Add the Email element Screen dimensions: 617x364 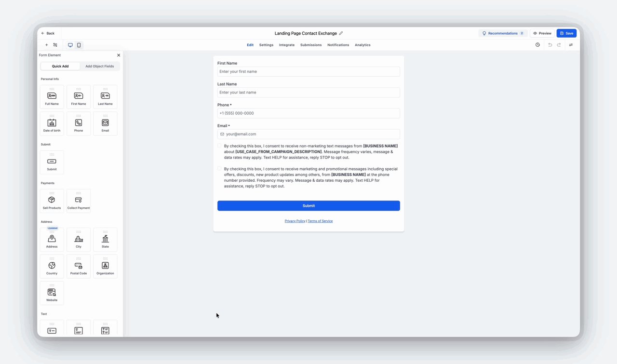tap(105, 124)
